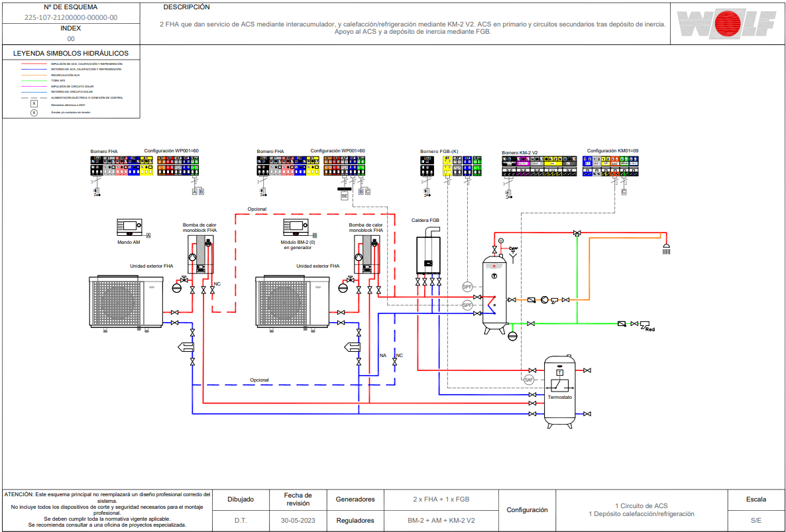Click the shower head symbol
Screen dimensions: 786x532
pos(666,249)
